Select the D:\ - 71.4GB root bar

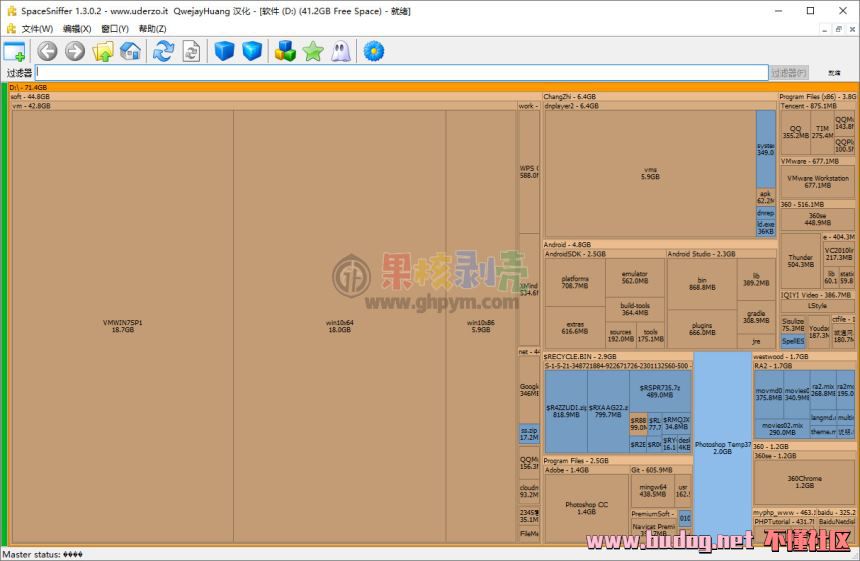[x=433, y=87]
